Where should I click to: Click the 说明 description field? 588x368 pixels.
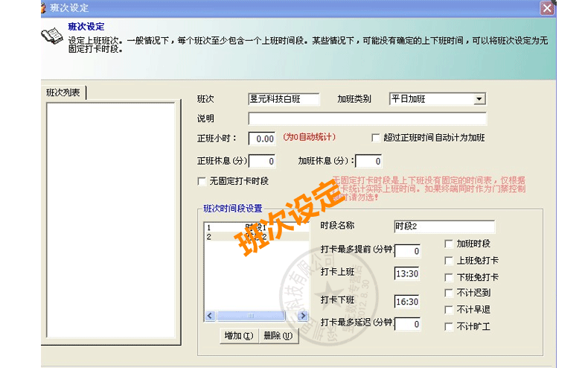[367, 118]
